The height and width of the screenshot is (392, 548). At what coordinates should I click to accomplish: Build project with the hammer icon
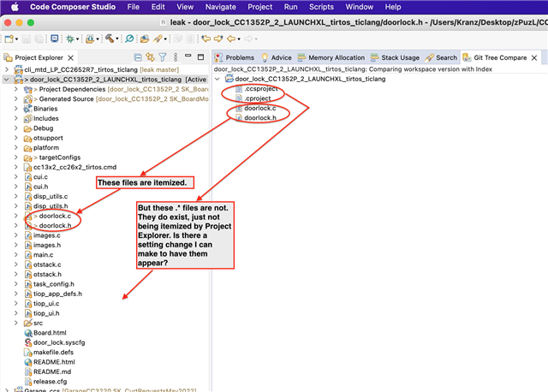(110, 39)
